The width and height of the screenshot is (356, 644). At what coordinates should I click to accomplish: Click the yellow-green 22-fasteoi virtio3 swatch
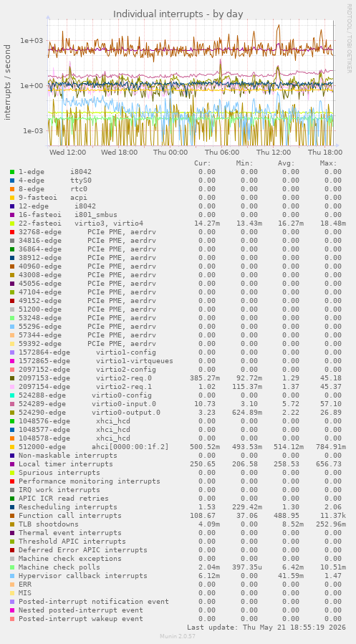(x=12, y=224)
